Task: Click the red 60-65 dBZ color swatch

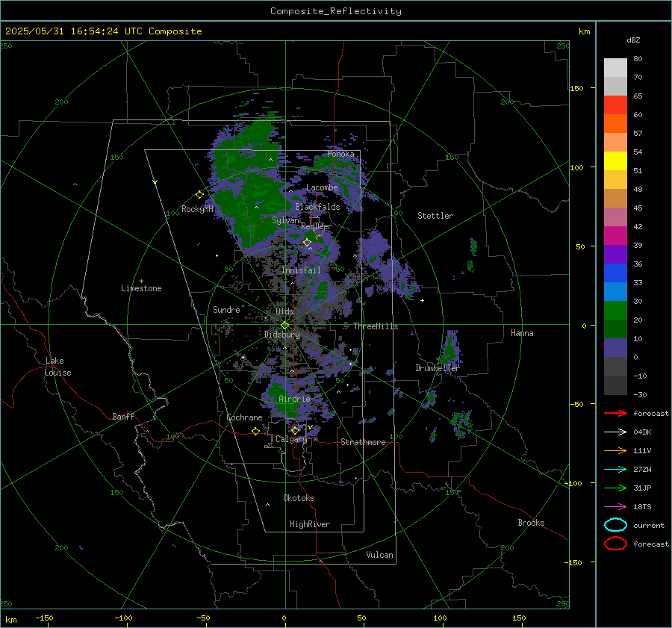Action: 615,105
